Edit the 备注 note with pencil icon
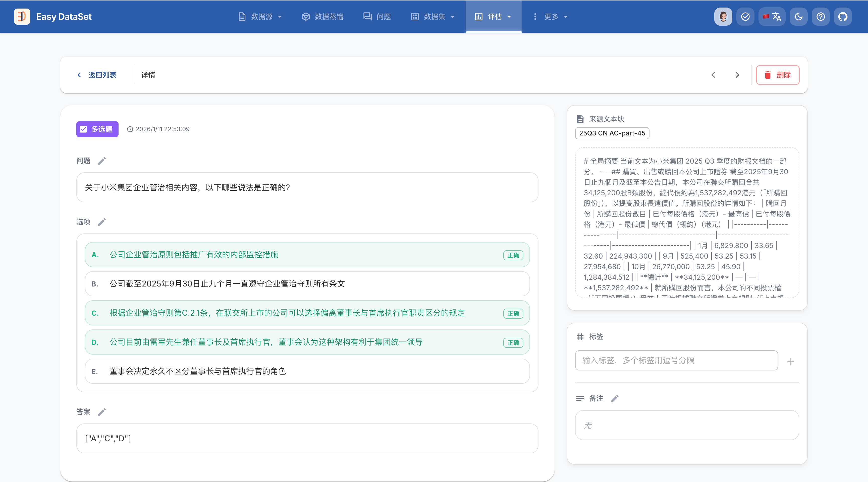This screenshot has height=482, width=868. pos(615,399)
